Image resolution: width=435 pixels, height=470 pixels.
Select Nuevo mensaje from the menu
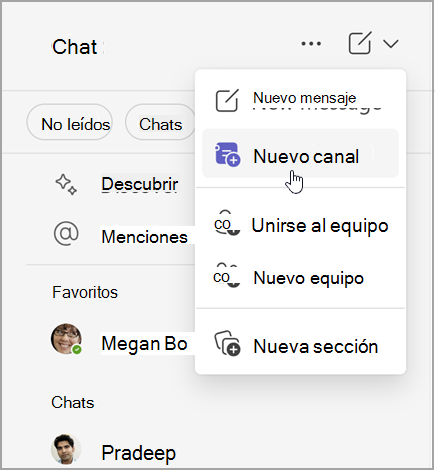(x=300, y=100)
